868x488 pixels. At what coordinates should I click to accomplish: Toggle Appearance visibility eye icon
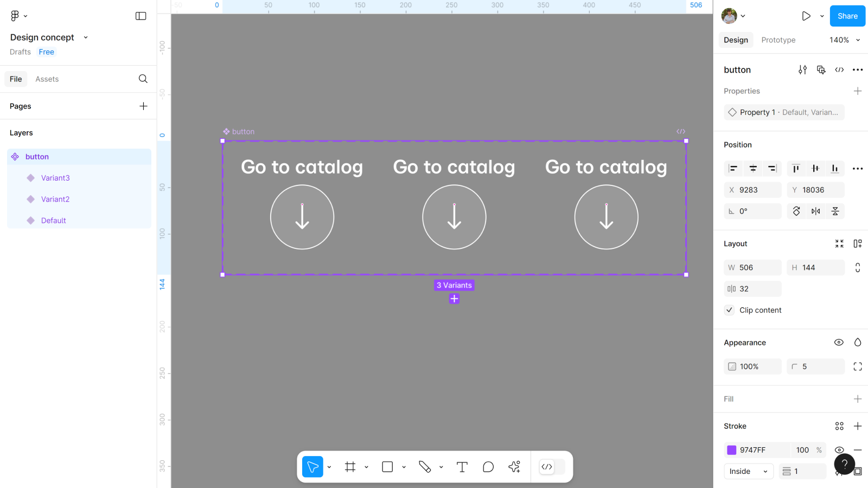(x=839, y=343)
